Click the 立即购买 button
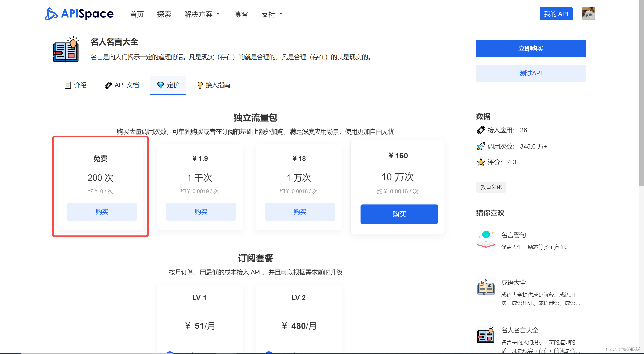 (530, 48)
